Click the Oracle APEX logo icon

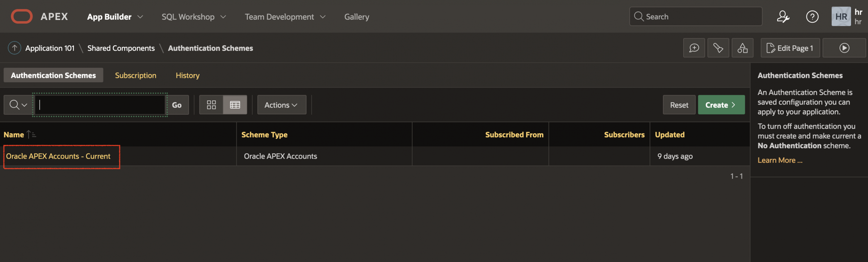point(22,17)
